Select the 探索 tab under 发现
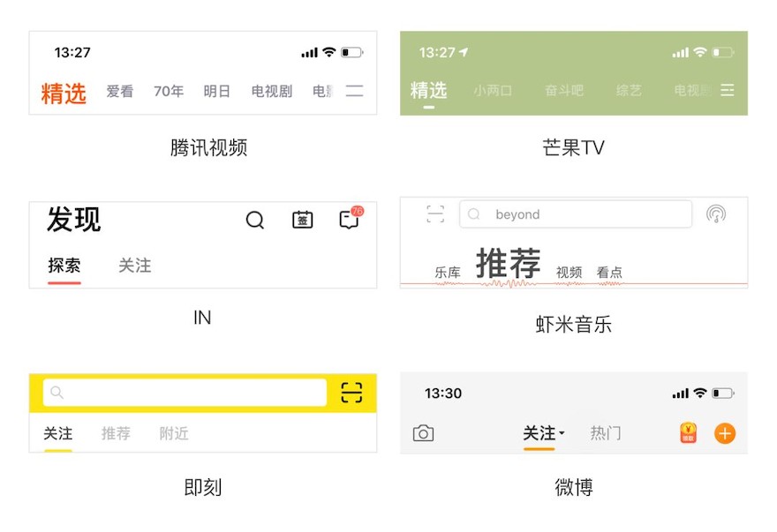The height and width of the screenshot is (532, 777). [x=64, y=266]
